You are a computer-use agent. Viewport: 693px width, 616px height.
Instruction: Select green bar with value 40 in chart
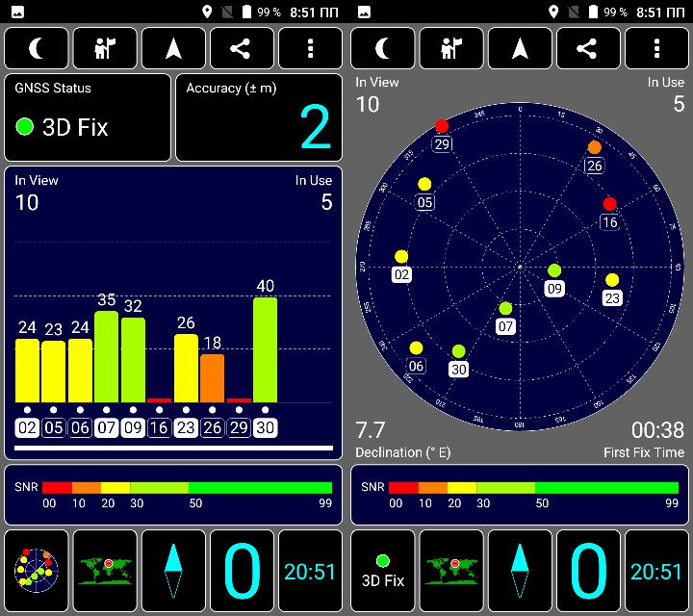pos(265,349)
